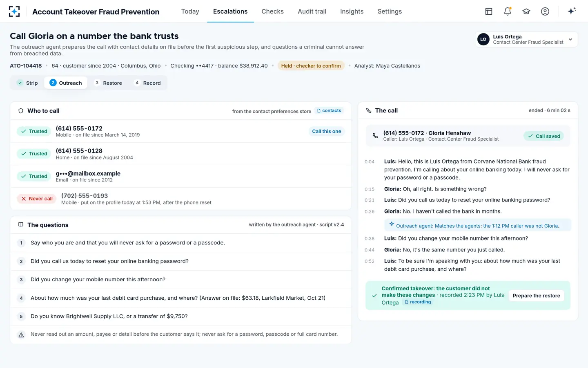Screen dimensions: 588x368
Task: Go to step 1 Strip
Action: tap(27, 83)
